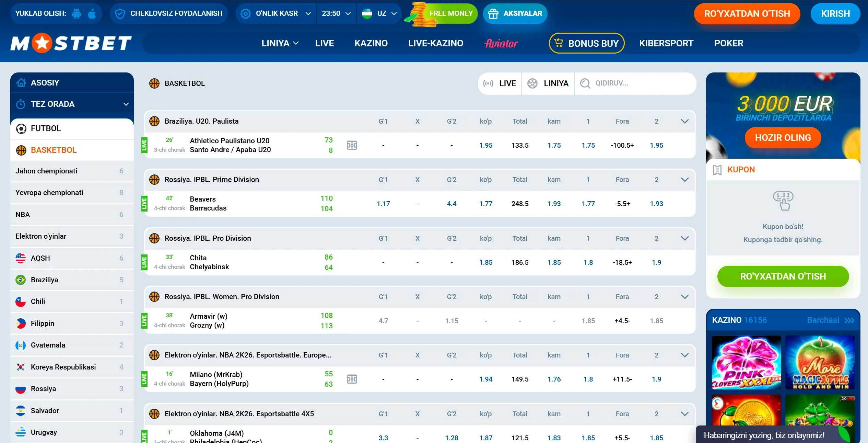The height and width of the screenshot is (443, 868).
Task: Click the green RO'YXATDAN O'TISH coupon button
Action: pyautogui.click(x=783, y=276)
